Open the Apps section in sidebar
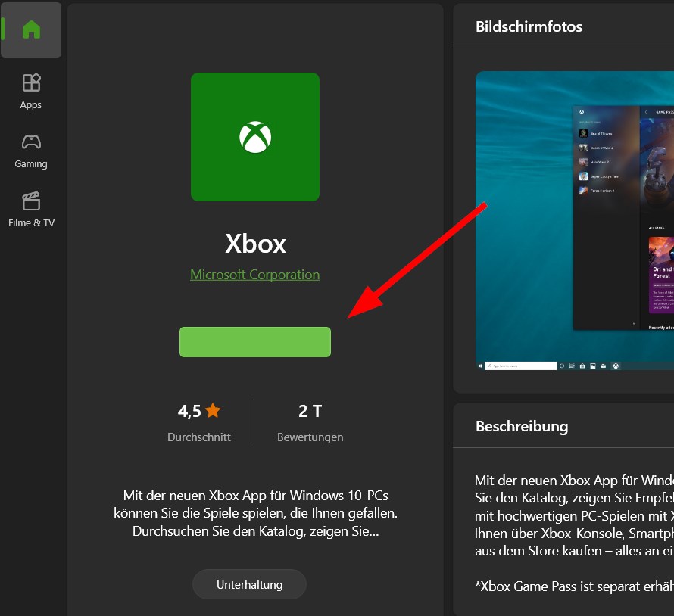This screenshot has width=674, height=616. coord(31,92)
